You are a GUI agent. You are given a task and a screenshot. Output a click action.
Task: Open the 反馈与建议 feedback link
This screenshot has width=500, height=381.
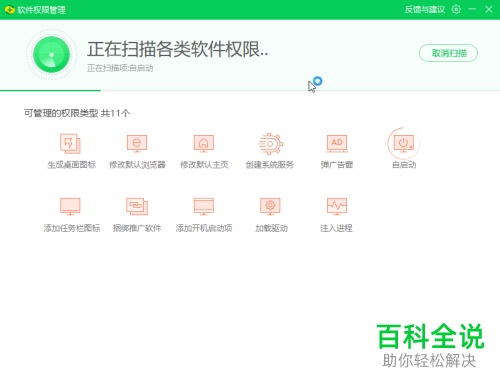[425, 10]
